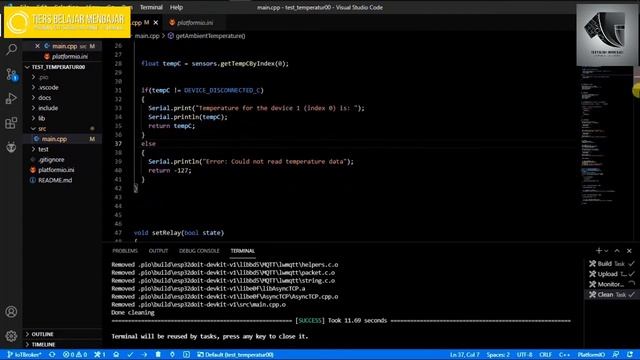This screenshot has width=640, height=360.
Task: Open the Source Control view
Action: pyautogui.click(x=11, y=74)
